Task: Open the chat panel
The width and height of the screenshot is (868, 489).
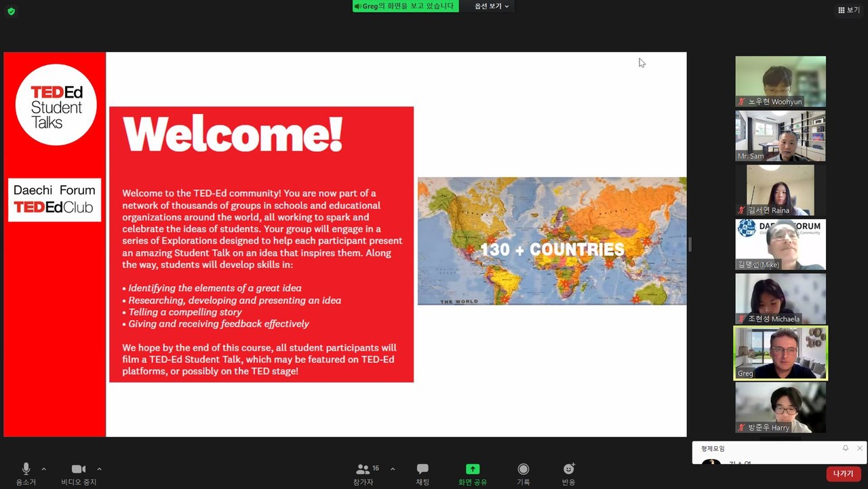Action: pyautogui.click(x=422, y=473)
